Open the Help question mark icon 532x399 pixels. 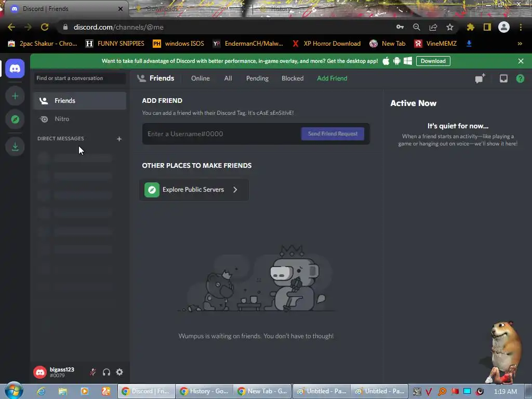point(520,78)
